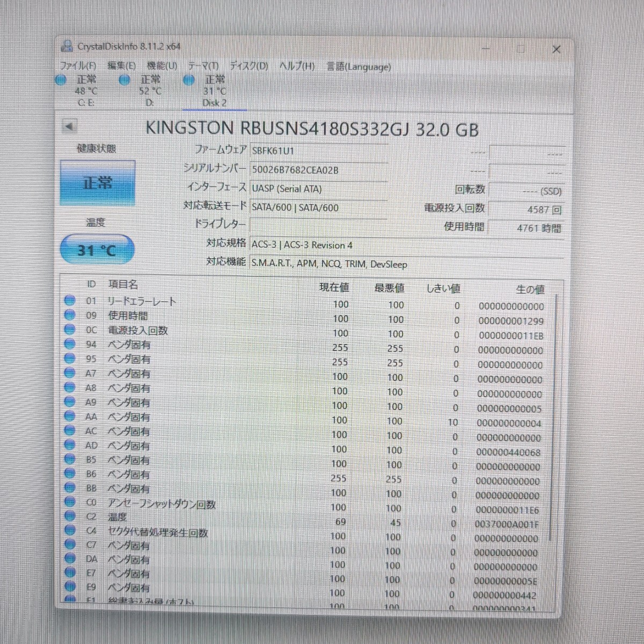Click the status dot for 温度 attribute row

(70, 516)
